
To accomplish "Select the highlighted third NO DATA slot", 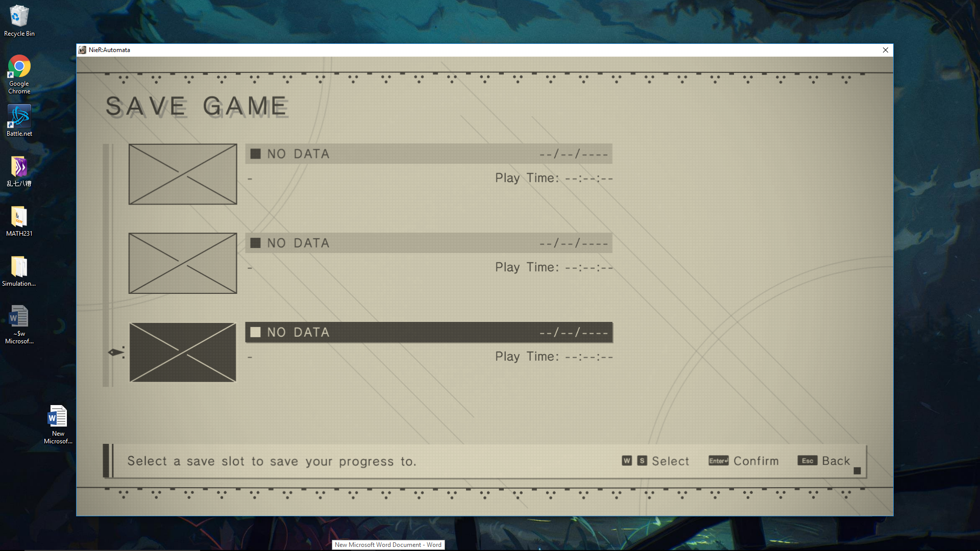I will (429, 332).
